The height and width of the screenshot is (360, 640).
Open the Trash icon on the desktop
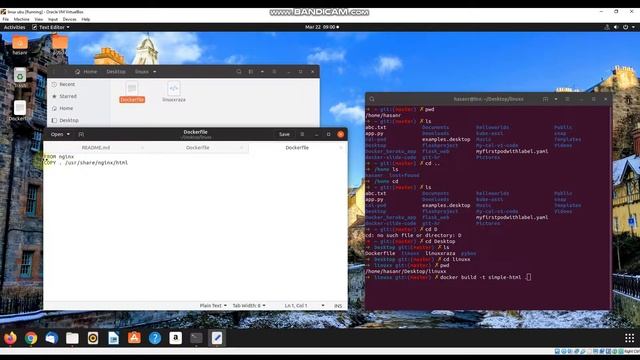pyautogui.click(x=20, y=78)
